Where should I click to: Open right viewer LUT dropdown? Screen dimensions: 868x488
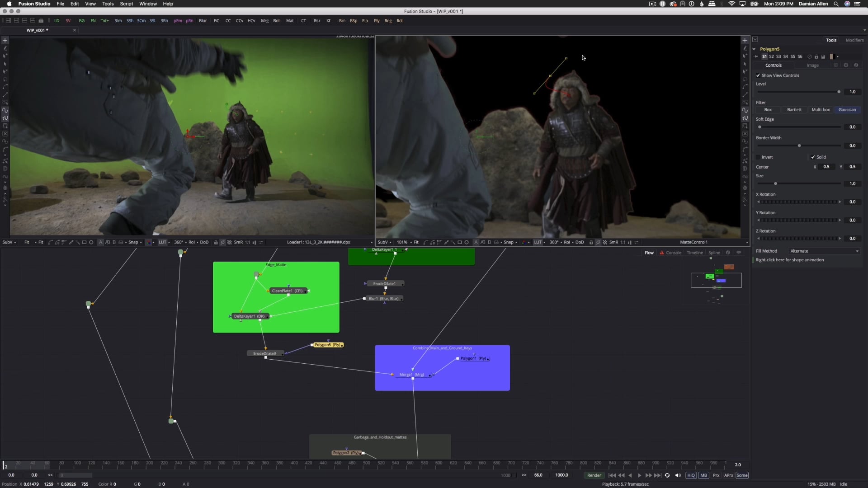pos(539,243)
